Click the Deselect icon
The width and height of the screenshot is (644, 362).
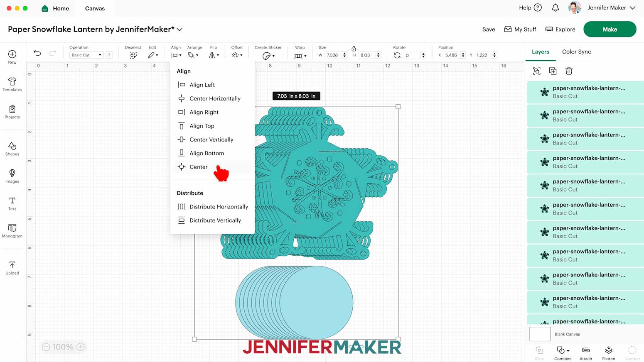pos(133,55)
